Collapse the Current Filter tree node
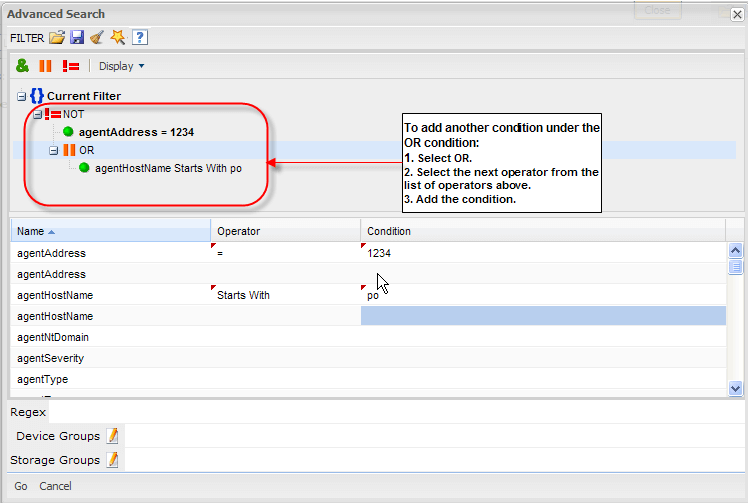This screenshot has width=748, height=503. point(21,96)
